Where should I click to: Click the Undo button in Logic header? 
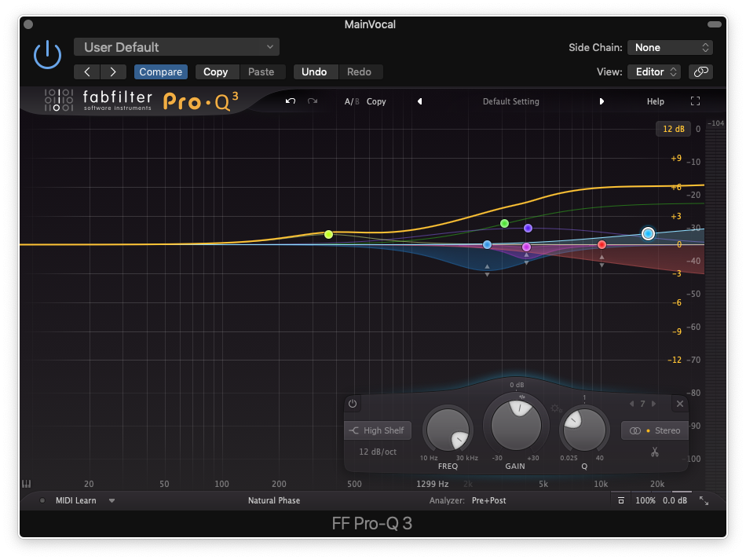314,71
